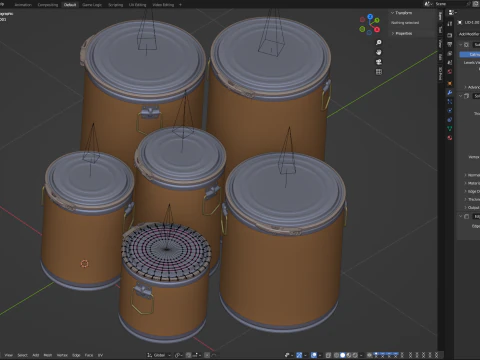The image size is (480, 360).
Task: Open the Scene selector in top bar
Action: [x=429, y=4]
